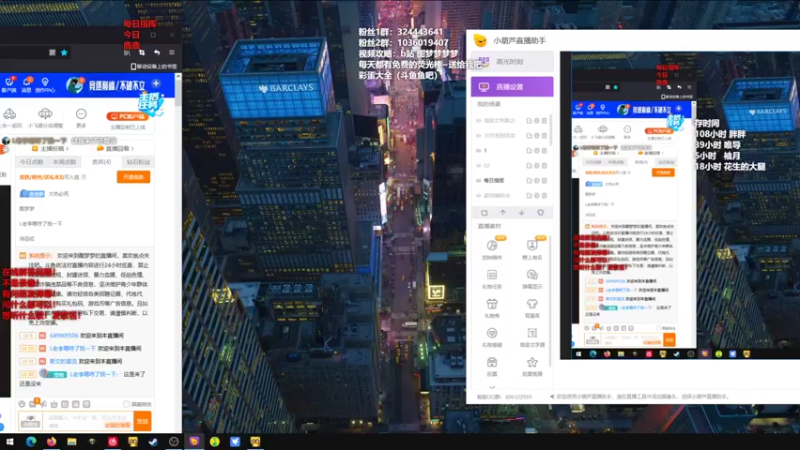Click the browser bookmark star icon

point(64,53)
